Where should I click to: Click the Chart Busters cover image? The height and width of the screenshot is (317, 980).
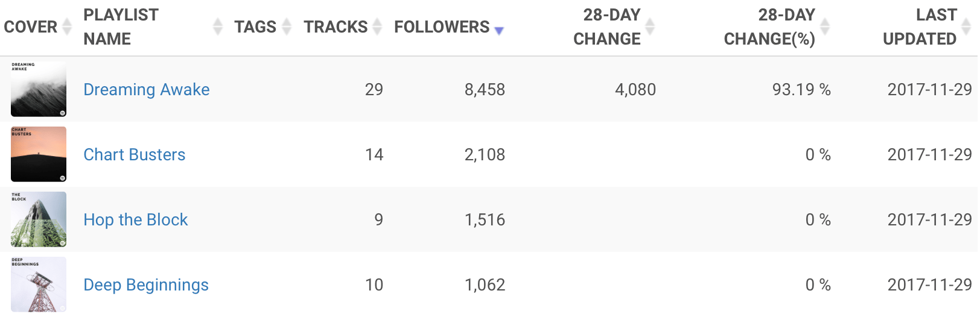39,154
